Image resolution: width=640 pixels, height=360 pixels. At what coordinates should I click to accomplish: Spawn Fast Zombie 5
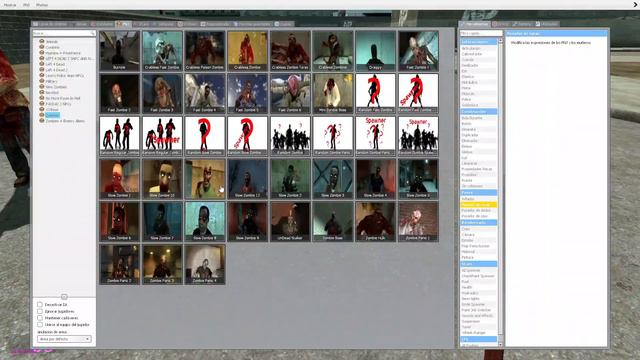(x=248, y=93)
